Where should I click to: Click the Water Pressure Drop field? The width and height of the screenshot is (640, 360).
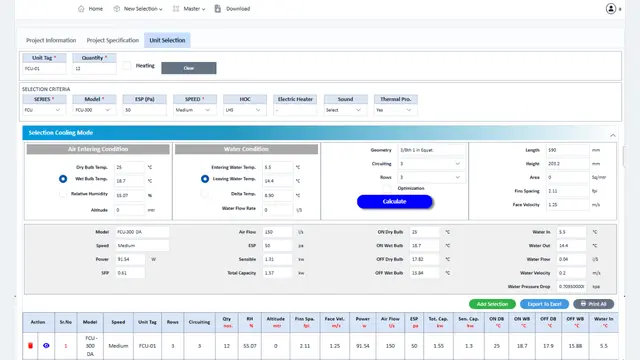(x=571, y=287)
